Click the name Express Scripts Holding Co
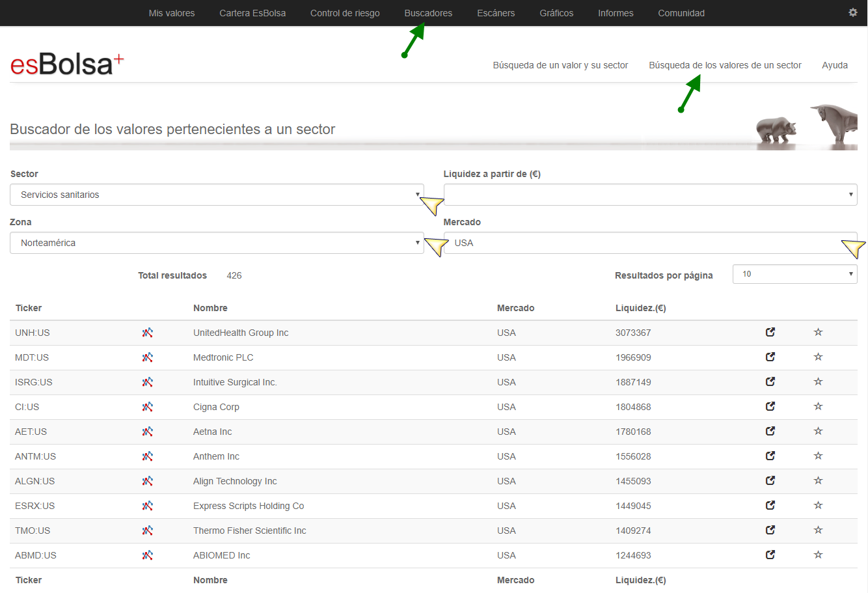Image resolution: width=868 pixels, height=593 pixels. pyautogui.click(x=249, y=506)
